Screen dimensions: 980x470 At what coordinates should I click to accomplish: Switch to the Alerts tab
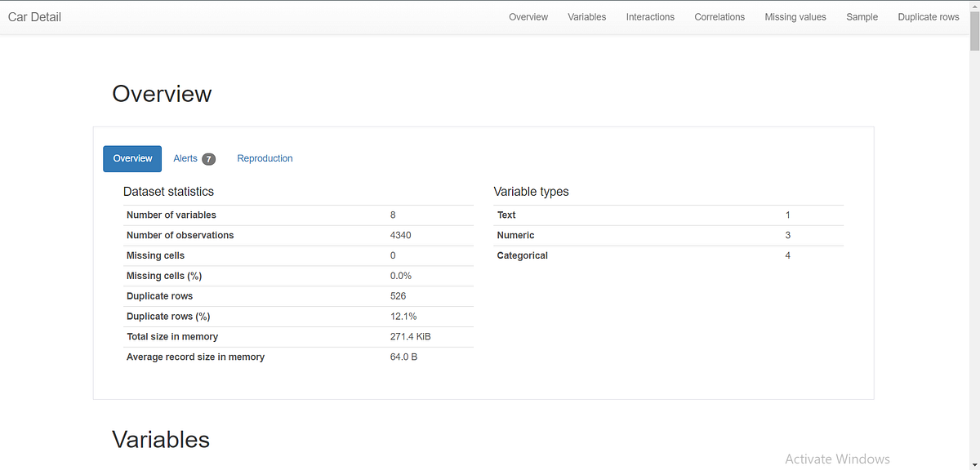(x=185, y=158)
